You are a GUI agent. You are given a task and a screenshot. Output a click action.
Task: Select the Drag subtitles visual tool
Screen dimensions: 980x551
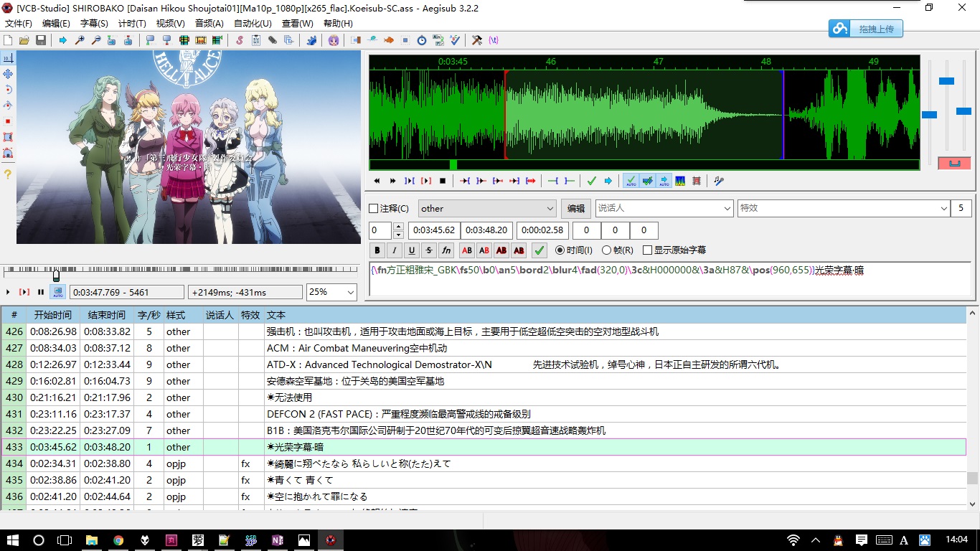tap(8, 74)
